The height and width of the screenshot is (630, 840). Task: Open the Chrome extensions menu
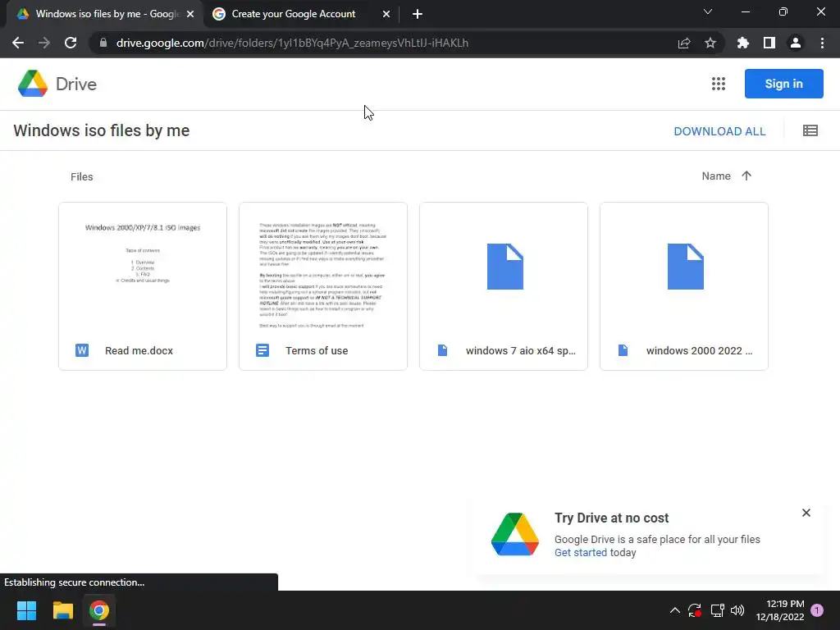point(743,43)
